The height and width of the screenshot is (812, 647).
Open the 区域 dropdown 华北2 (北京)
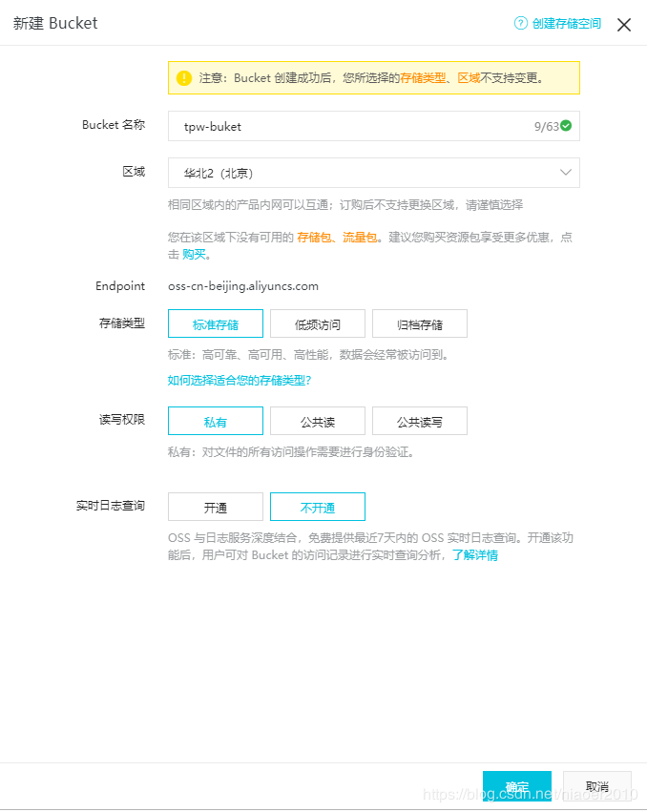pyautogui.click(x=373, y=173)
